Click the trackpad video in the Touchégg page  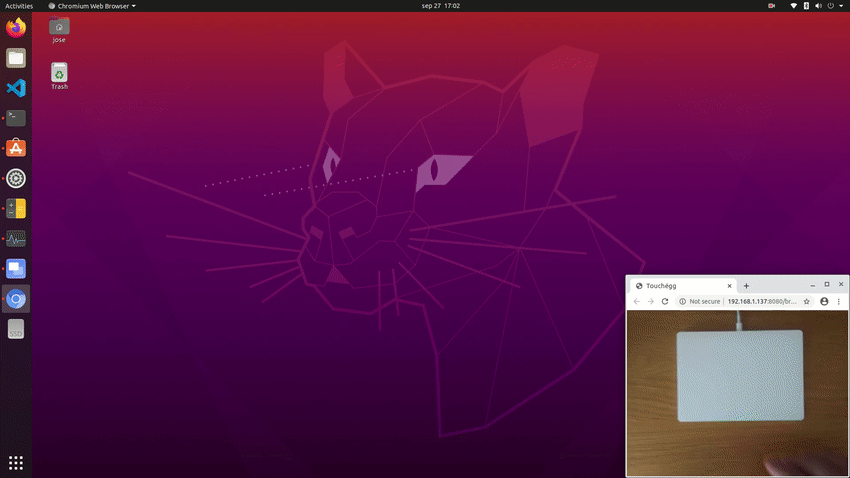click(737, 393)
